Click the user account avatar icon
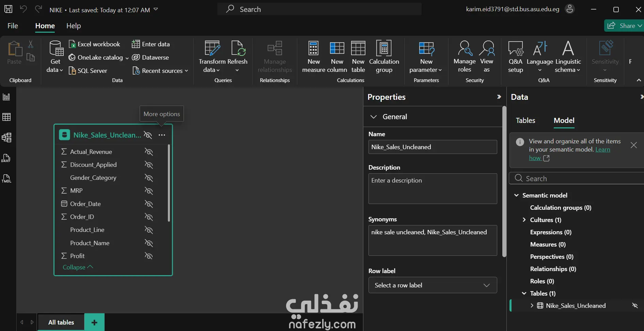Image resolution: width=644 pixels, height=331 pixels. click(x=570, y=9)
